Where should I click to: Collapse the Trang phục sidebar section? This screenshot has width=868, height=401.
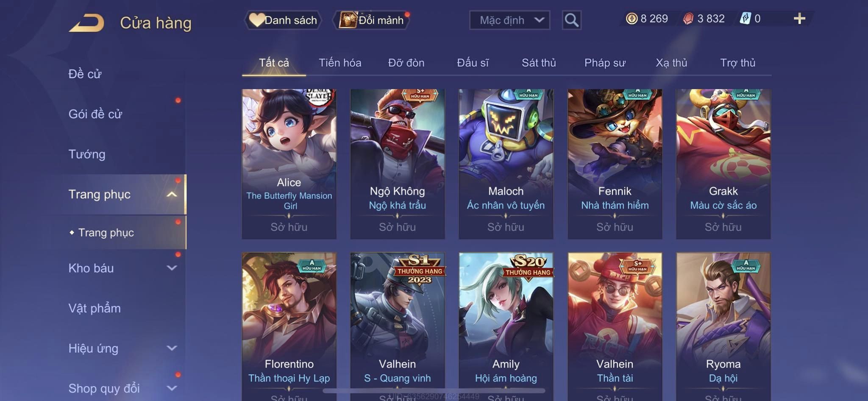click(172, 194)
